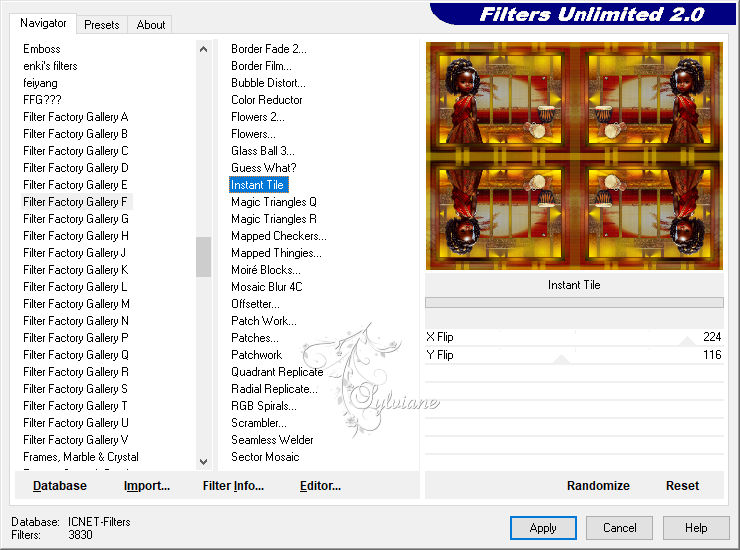
Task: Select Filter Factory Gallery K
Action: pyautogui.click(x=76, y=270)
